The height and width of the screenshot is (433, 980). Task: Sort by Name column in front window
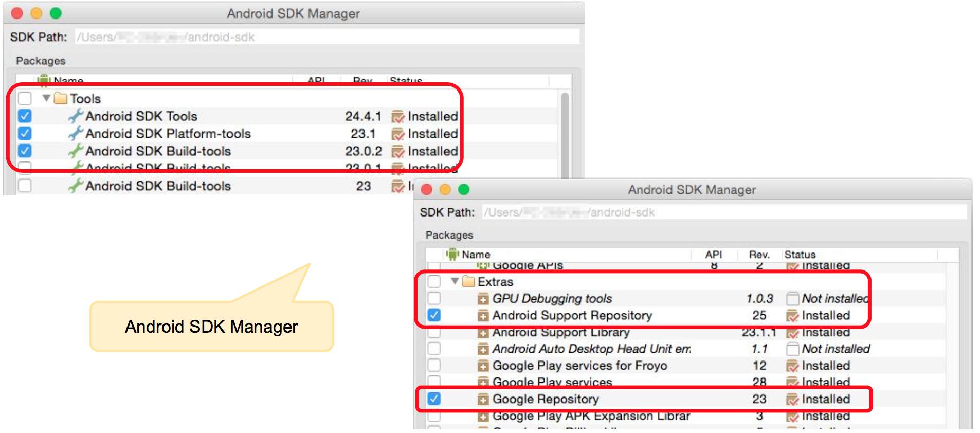click(x=476, y=255)
